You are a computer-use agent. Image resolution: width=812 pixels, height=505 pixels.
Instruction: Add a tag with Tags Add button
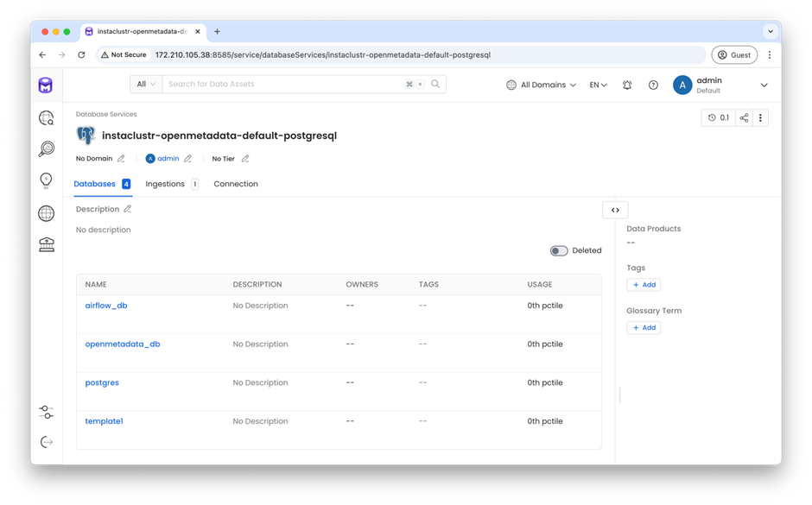(x=644, y=285)
